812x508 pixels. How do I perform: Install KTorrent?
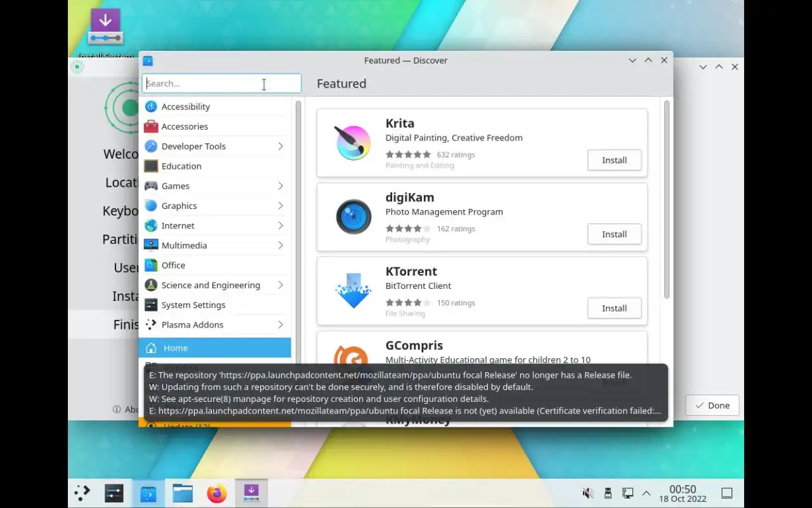(x=614, y=308)
